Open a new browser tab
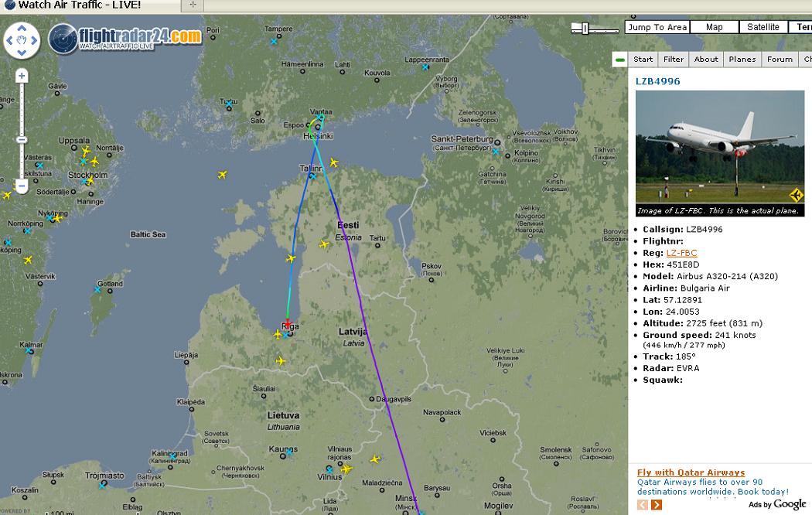This screenshot has width=812, height=515. click(193, 5)
